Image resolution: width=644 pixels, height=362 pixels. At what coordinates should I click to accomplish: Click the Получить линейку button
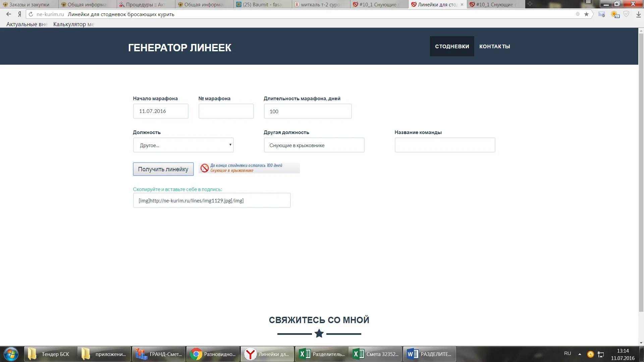[163, 169]
